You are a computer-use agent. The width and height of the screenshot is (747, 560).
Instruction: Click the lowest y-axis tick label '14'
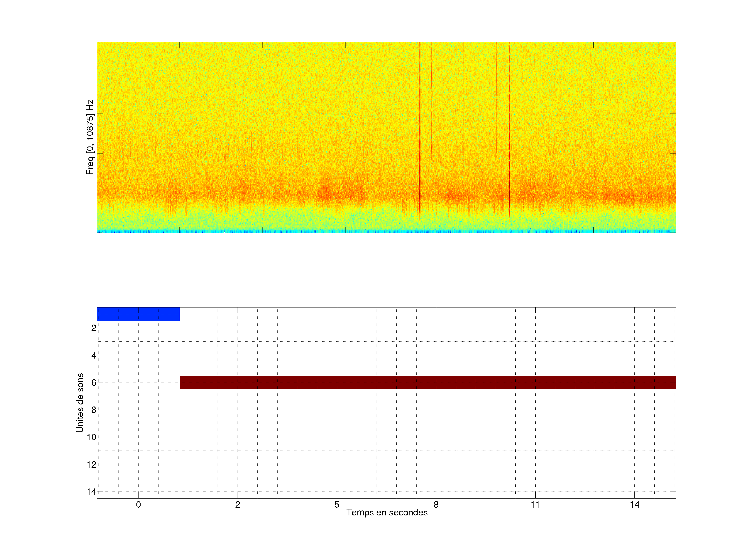click(x=92, y=492)
